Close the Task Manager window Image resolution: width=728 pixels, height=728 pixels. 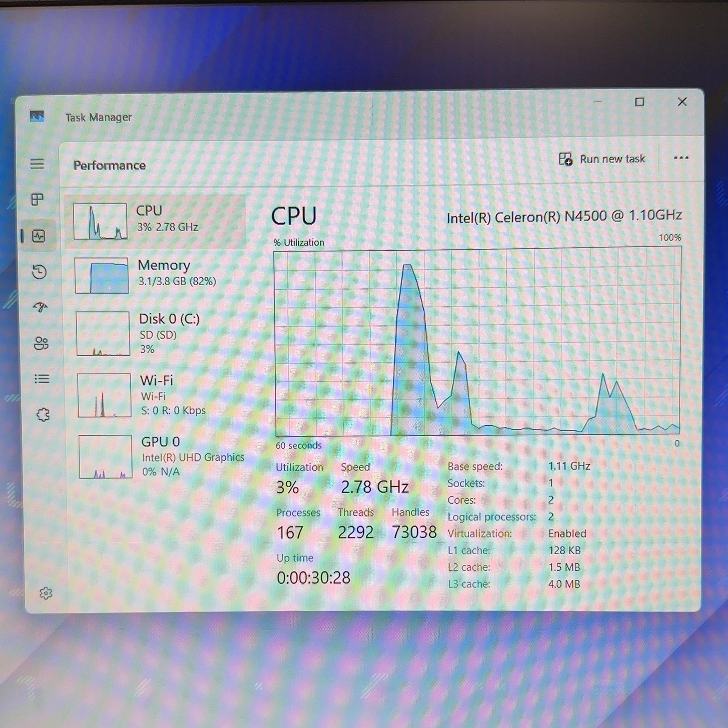point(682,102)
